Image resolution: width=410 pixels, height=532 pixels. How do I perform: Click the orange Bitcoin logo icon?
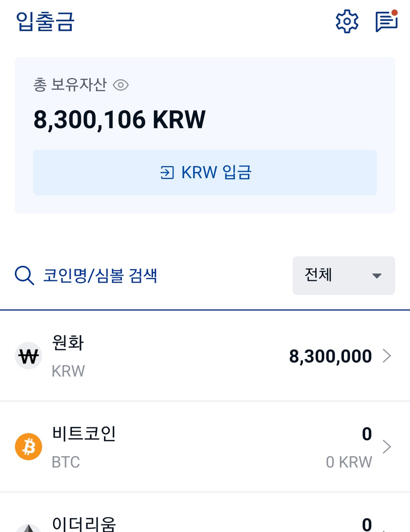(28, 447)
